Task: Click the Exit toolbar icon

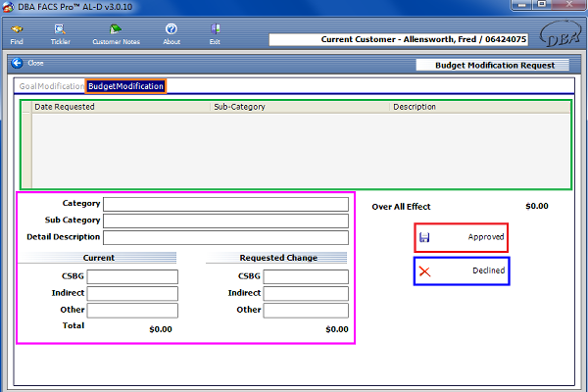Action: coord(215,34)
